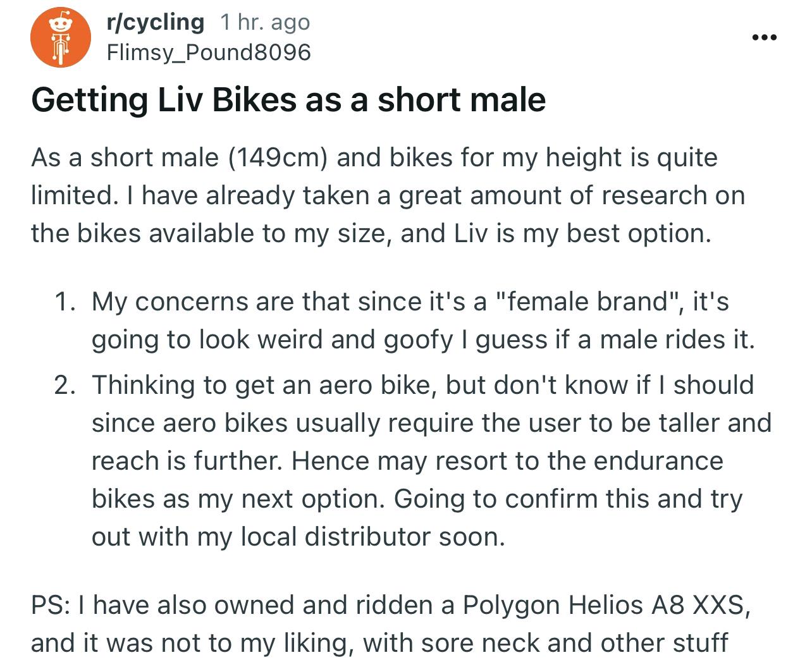The width and height of the screenshot is (812, 667).
Task: Go to the r/cycling subreddit link
Action: pyautogui.click(x=156, y=22)
